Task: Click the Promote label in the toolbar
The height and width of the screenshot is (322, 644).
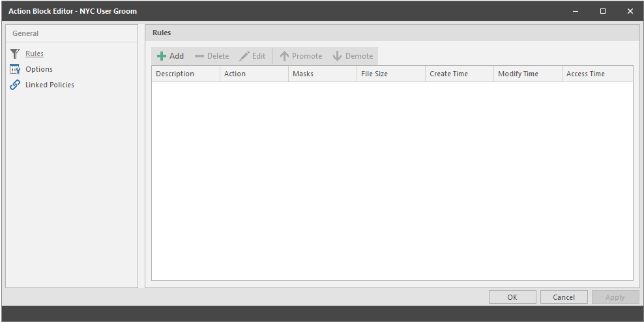Action: (x=307, y=56)
